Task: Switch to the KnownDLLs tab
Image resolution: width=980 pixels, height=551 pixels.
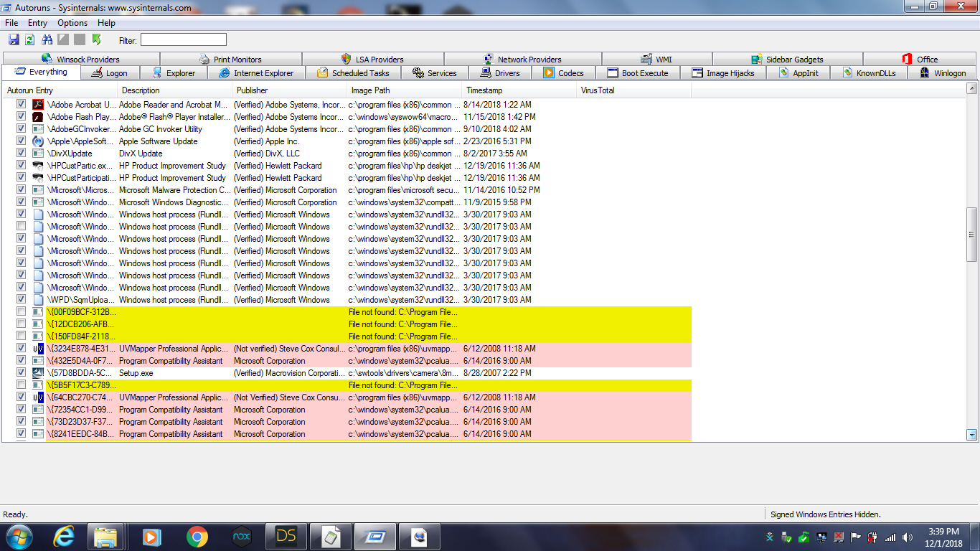Action: pyautogui.click(x=869, y=73)
